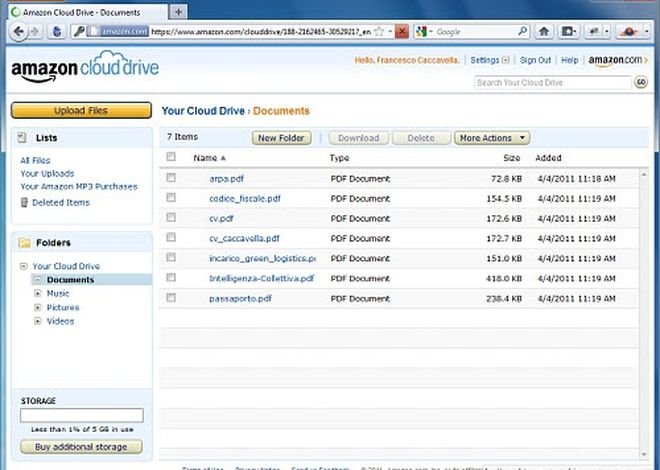Open the More Actions dropdown

(492, 138)
